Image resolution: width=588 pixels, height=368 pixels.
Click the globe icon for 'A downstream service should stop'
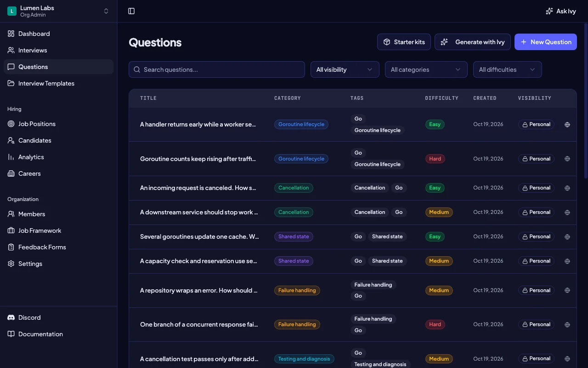567,212
